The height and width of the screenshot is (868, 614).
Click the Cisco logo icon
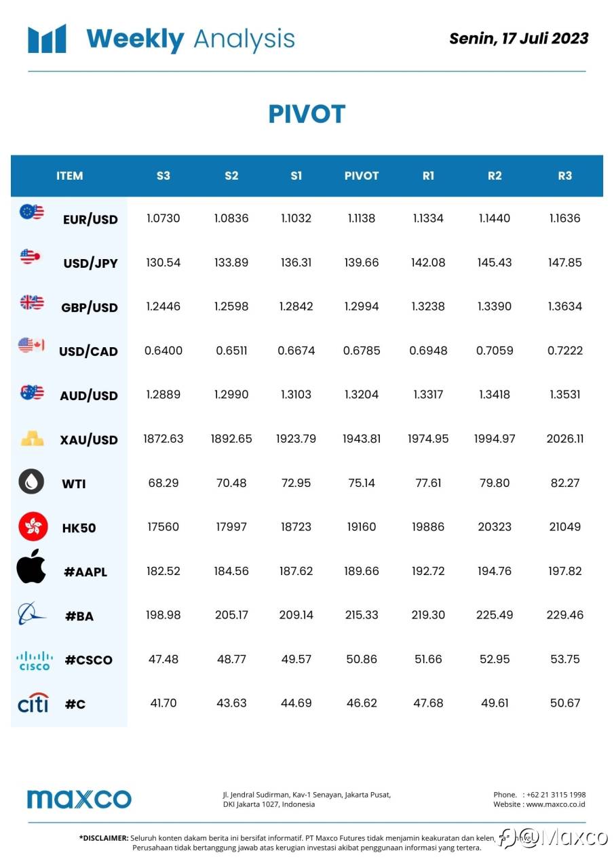coord(34,660)
